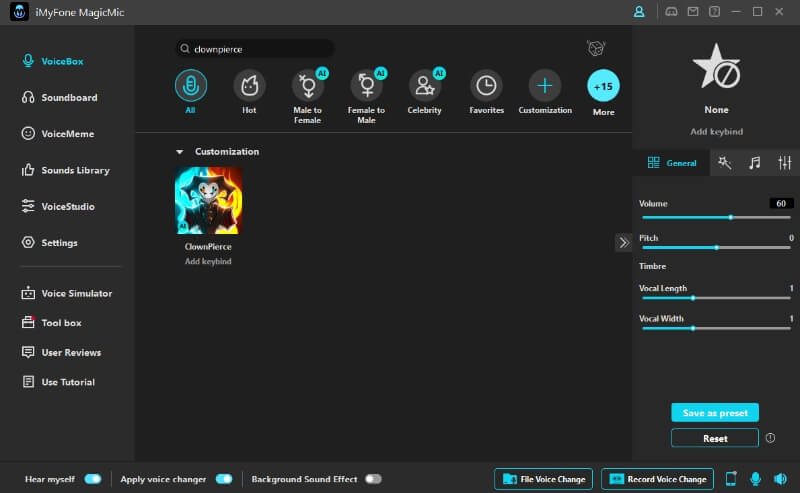Open the magic wand effects tab

click(x=724, y=163)
